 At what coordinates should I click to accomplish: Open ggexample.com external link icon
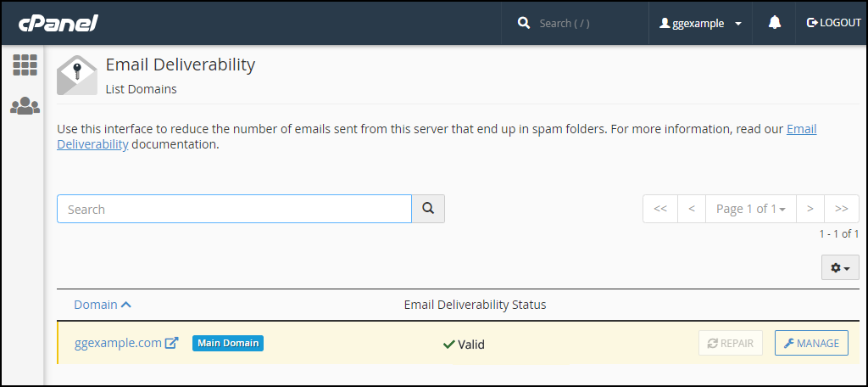click(172, 343)
